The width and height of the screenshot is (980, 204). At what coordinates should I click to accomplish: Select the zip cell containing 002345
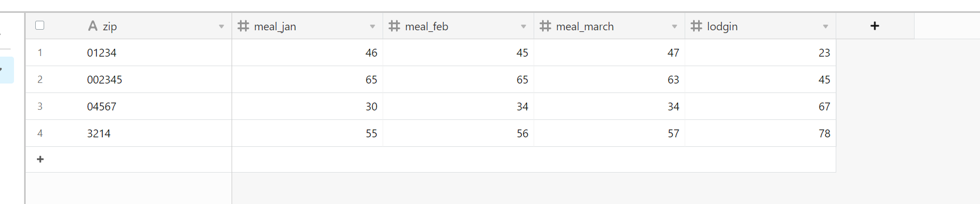[157, 80]
